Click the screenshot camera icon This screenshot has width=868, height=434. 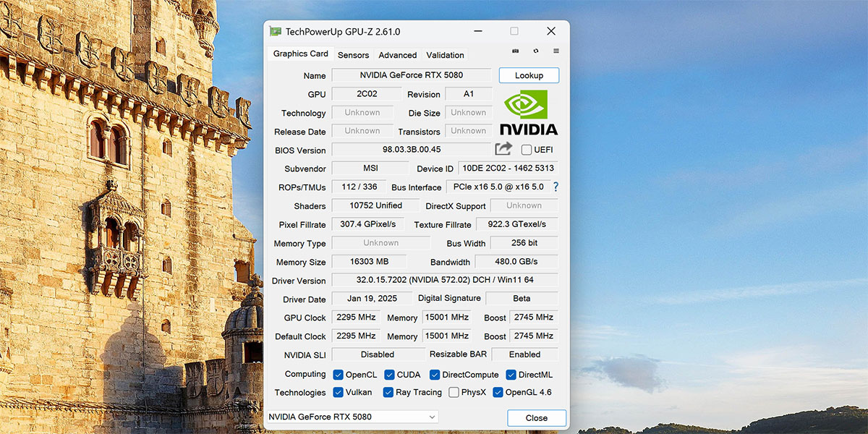(515, 51)
